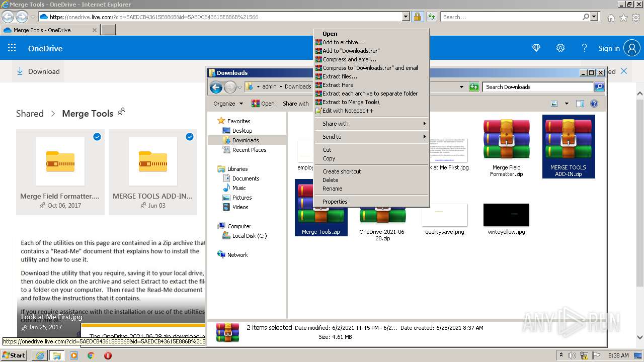644x362 pixels.
Task: Select Videos library in navigation pane
Action: (x=240, y=207)
